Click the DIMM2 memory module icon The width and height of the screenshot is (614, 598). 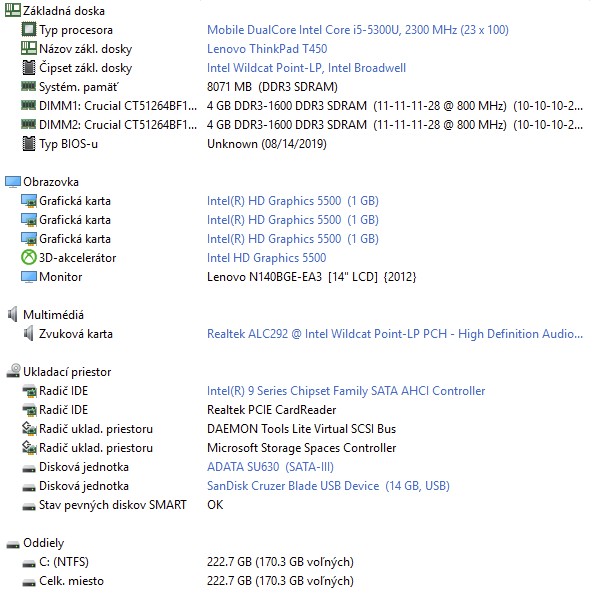[x=29, y=124]
